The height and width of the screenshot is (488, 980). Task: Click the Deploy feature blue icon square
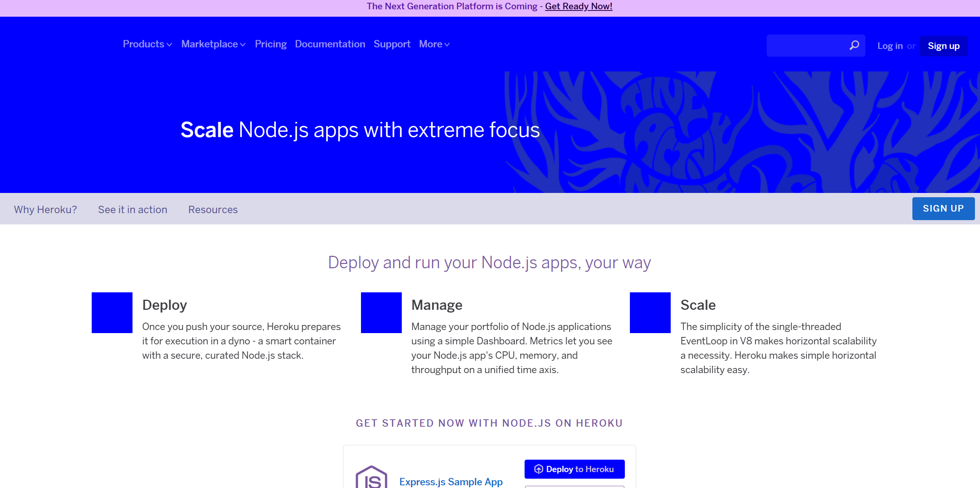pos(112,313)
